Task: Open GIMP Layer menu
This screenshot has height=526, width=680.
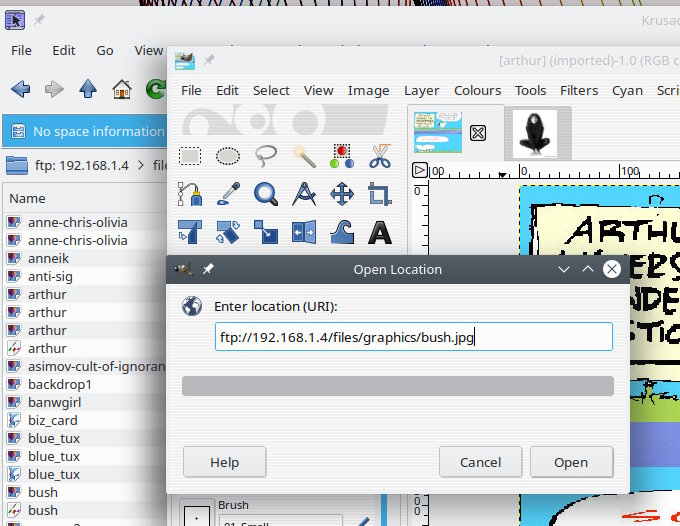Action: click(x=422, y=90)
